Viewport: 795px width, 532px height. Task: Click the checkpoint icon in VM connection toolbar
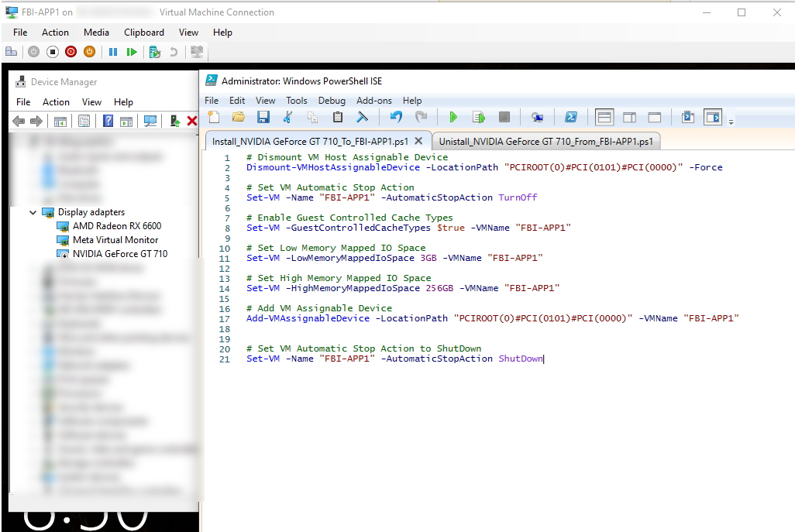point(153,51)
